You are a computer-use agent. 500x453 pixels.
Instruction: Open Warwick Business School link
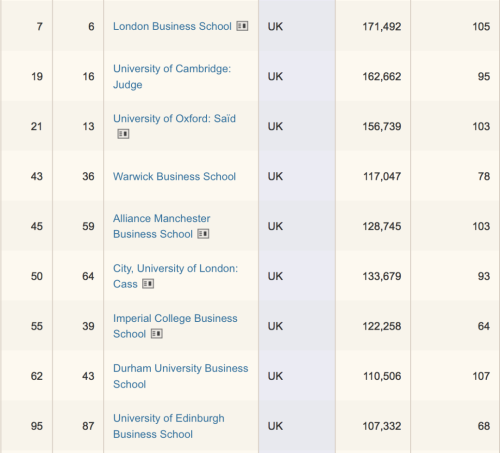(x=174, y=176)
